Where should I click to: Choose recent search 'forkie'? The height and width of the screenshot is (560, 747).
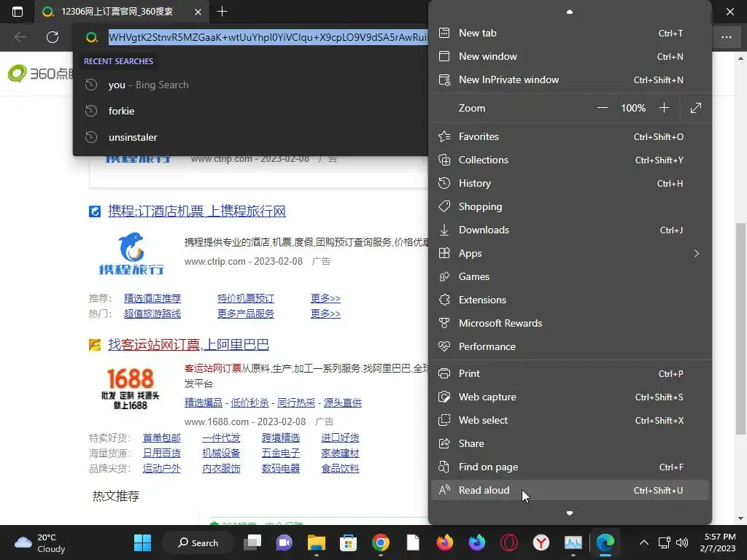pos(251,111)
